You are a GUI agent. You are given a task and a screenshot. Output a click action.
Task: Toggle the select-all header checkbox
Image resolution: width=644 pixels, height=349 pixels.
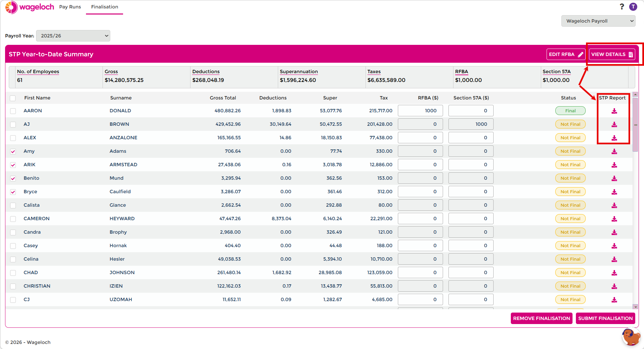tap(13, 98)
